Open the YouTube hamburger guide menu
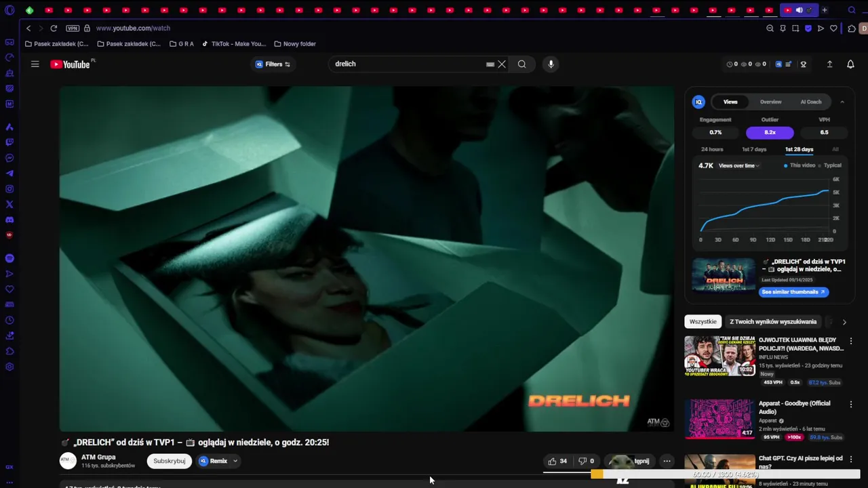 [x=35, y=64]
